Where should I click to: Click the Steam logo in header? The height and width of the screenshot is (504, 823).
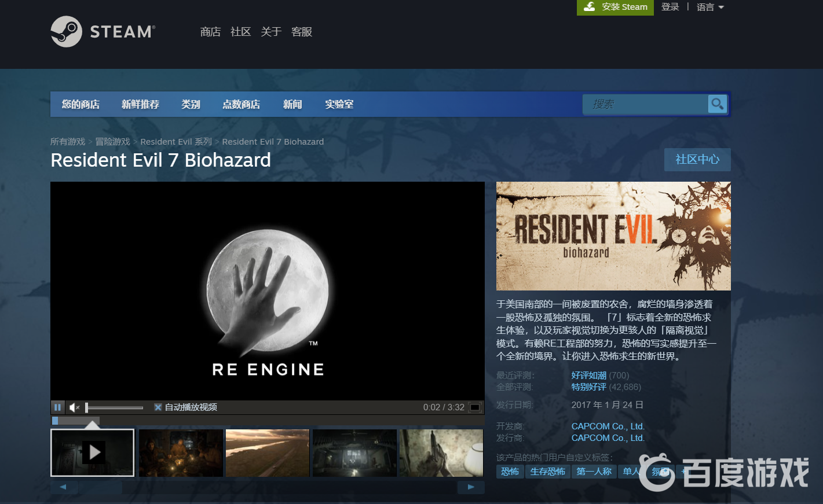(x=103, y=31)
